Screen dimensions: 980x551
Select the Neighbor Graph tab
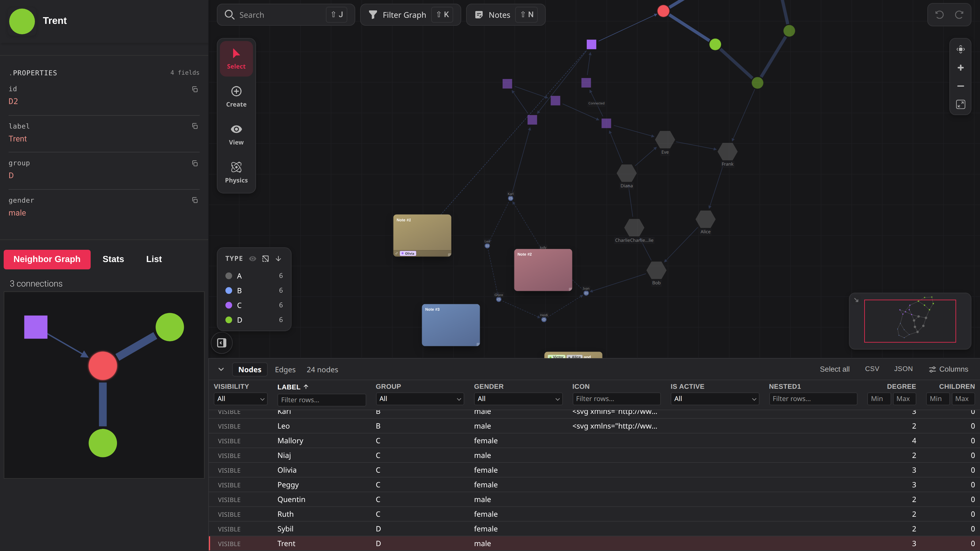coord(47,259)
